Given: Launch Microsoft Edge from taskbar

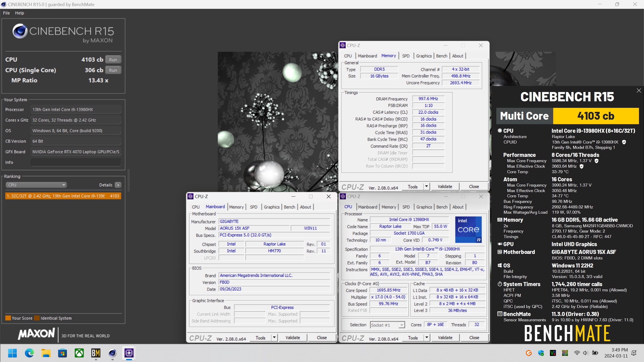Looking at the screenshot, I should 29,353.
